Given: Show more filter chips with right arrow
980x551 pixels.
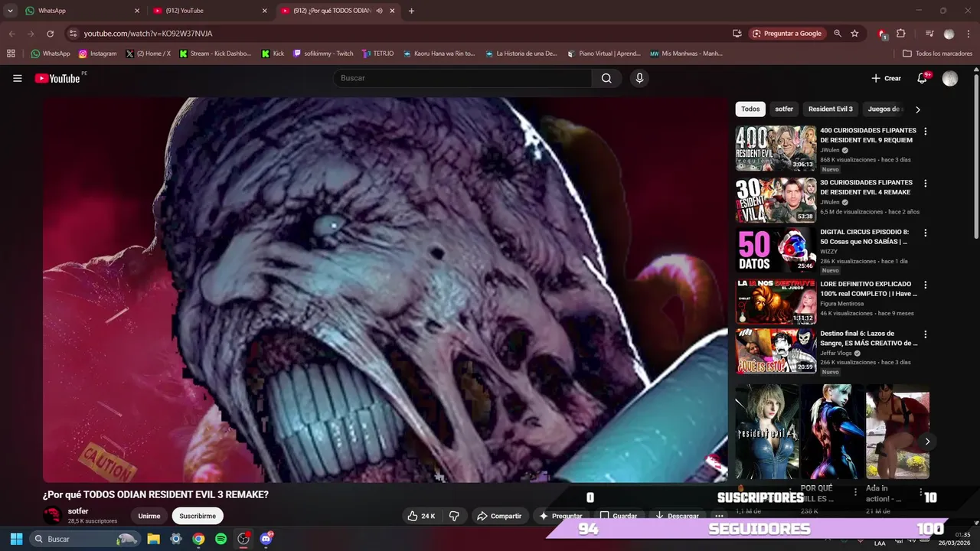Looking at the screenshot, I should [x=918, y=109].
